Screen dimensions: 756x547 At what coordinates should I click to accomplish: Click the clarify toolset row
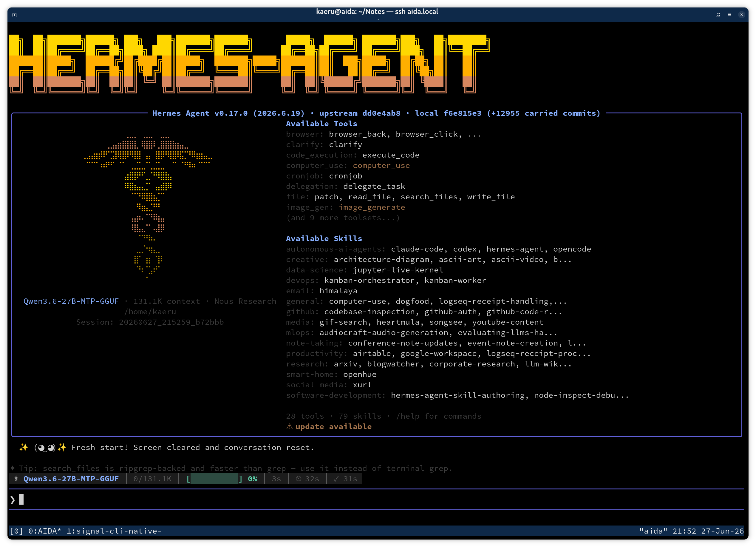(x=324, y=145)
